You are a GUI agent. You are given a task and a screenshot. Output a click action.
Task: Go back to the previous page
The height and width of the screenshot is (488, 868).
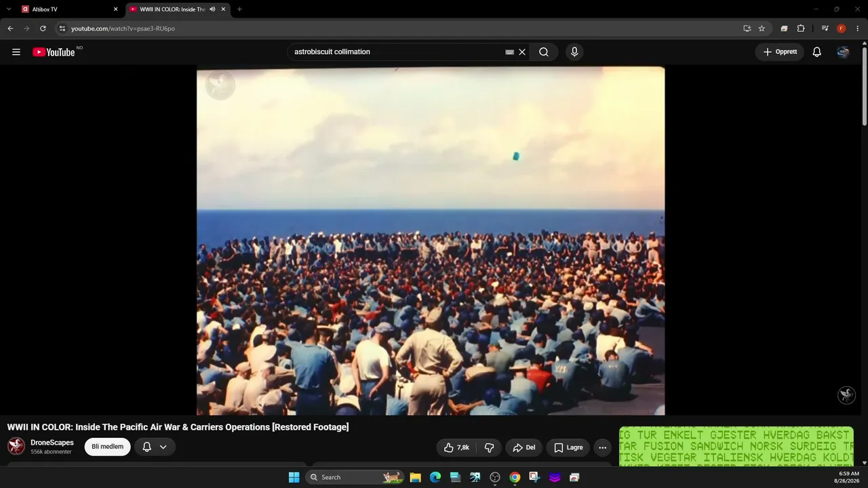pyautogui.click(x=10, y=28)
